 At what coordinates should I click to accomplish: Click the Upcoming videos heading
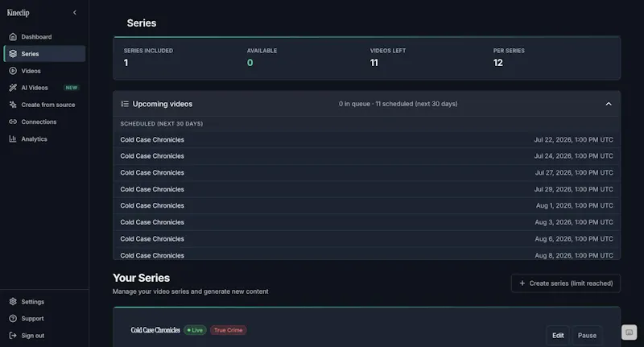[163, 104]
